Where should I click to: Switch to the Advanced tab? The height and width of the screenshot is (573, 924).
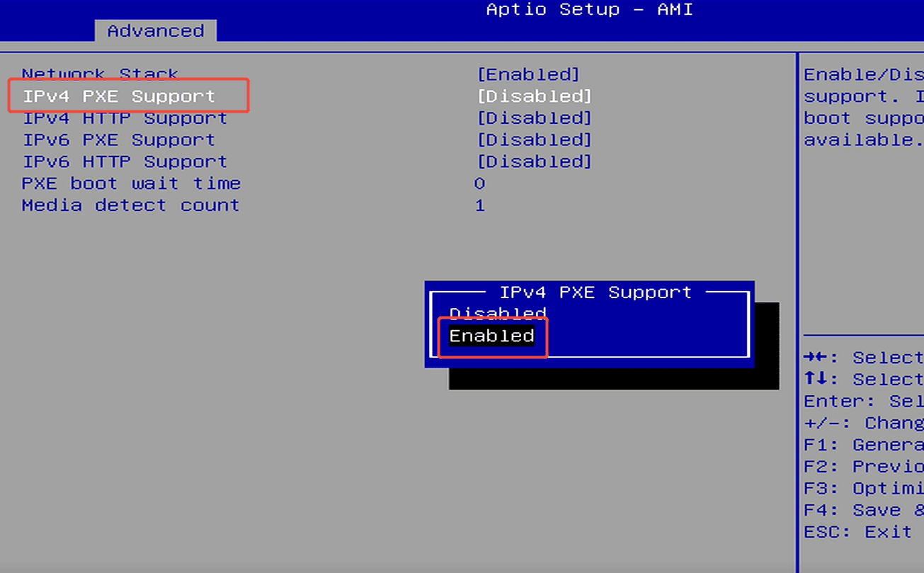[155, 30]
